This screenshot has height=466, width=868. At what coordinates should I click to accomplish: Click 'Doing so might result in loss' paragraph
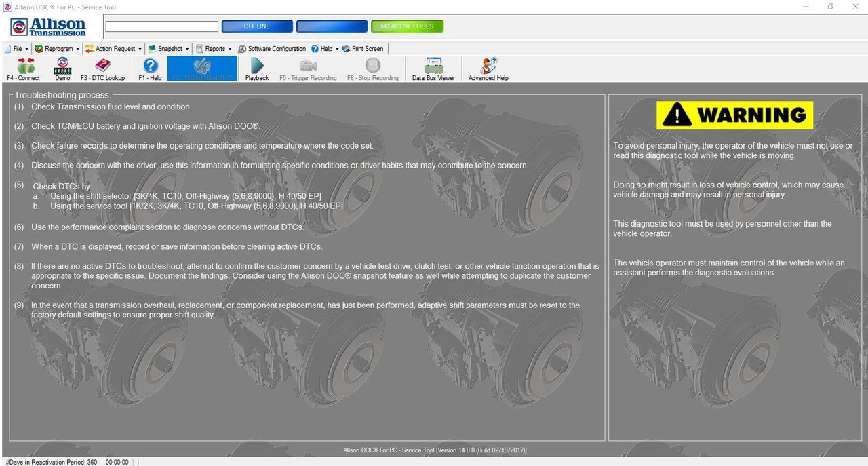click(728, 189)
